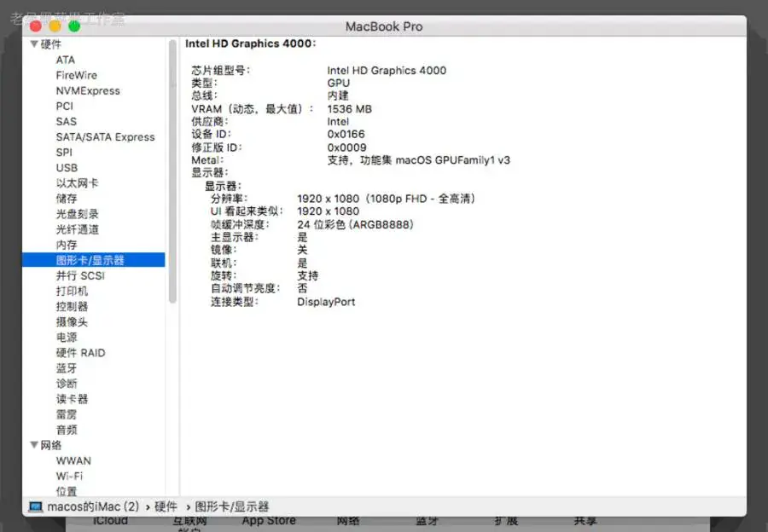Click the 旋转 value 支持
Screen dimensions: 768x532
tap(307, 275)
